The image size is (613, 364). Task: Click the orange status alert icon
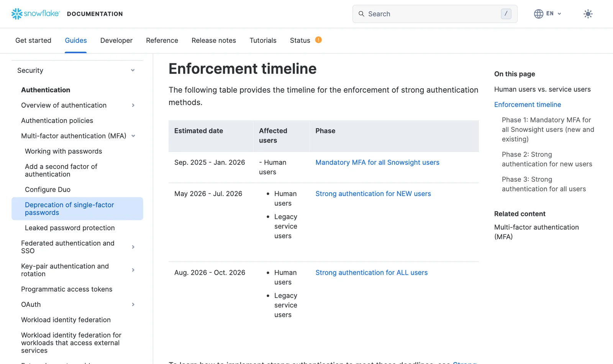coord(318,40)
